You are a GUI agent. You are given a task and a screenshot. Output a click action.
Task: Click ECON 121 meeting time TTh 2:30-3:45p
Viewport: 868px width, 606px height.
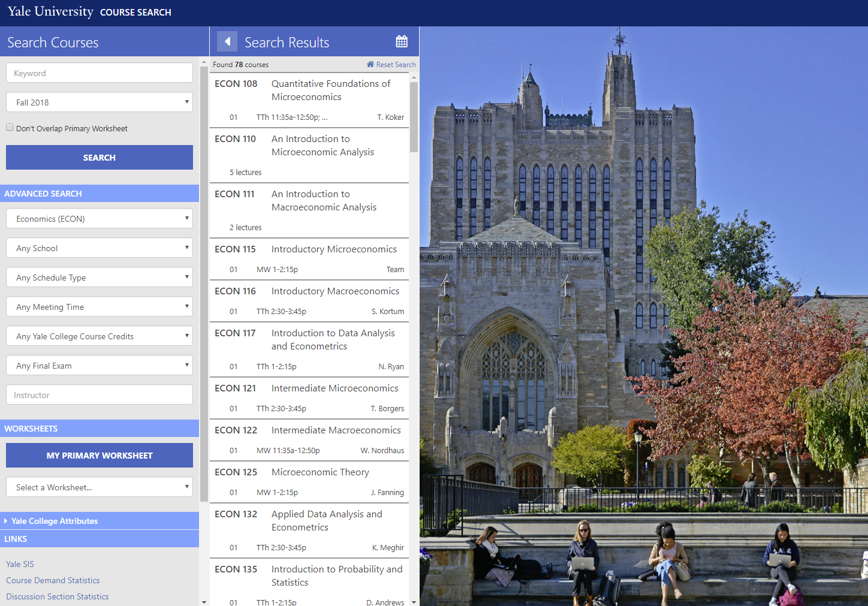281,409
